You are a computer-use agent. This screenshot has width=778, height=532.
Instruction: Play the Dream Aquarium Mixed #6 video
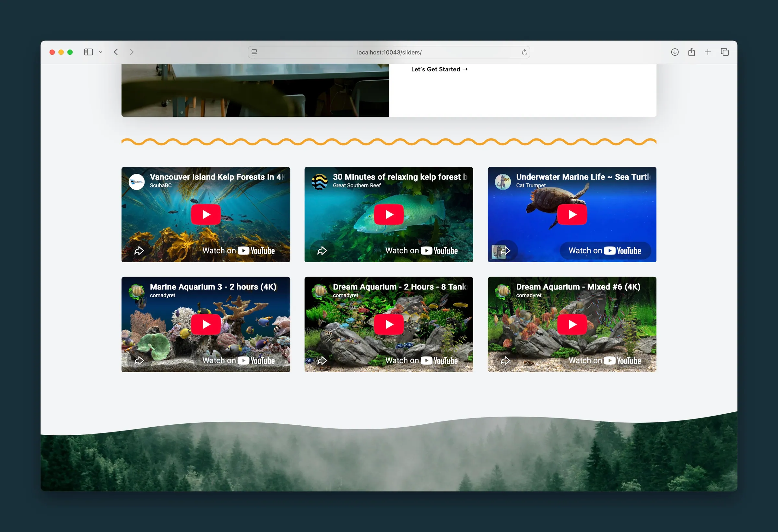[x=572, y=324]
